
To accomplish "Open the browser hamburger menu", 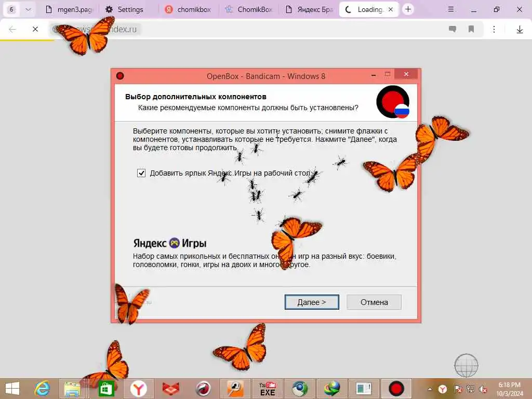I will coord(450,9).
